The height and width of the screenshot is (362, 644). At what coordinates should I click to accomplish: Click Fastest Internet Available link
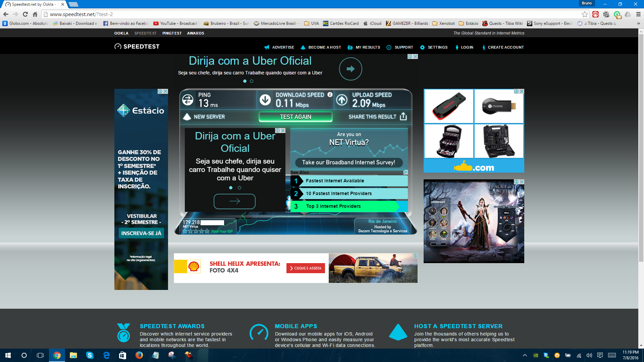pos(349,181)
